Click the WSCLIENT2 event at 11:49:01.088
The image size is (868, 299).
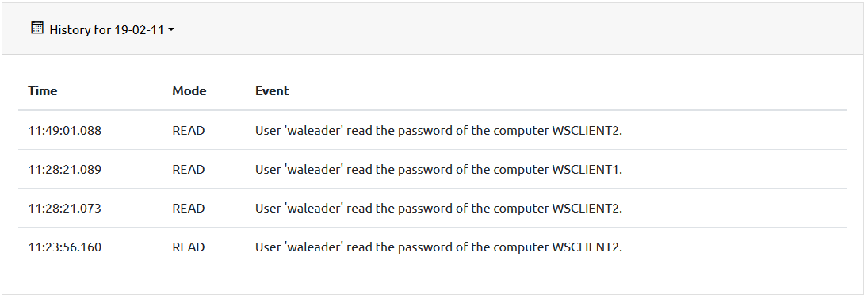point(439,131)
